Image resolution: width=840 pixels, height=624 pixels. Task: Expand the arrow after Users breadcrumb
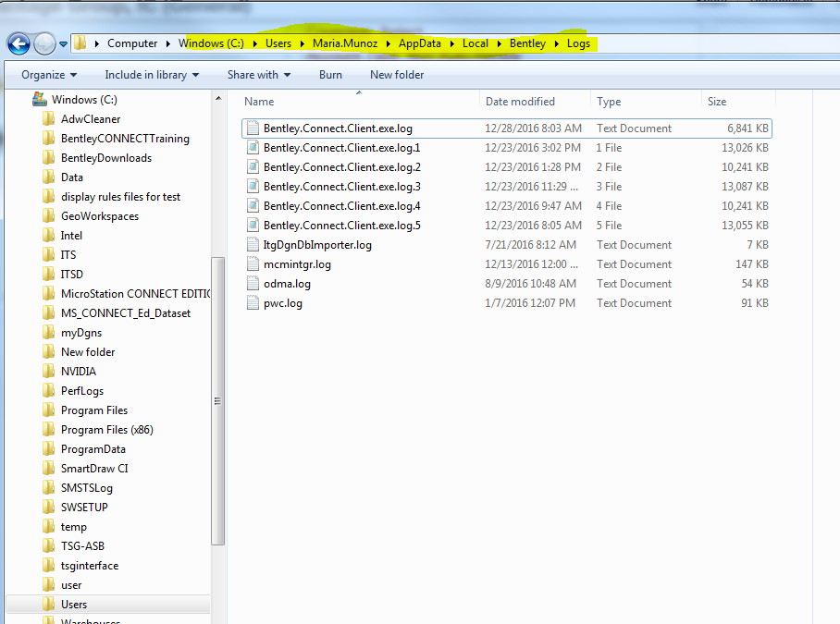[x=303, y=43]
